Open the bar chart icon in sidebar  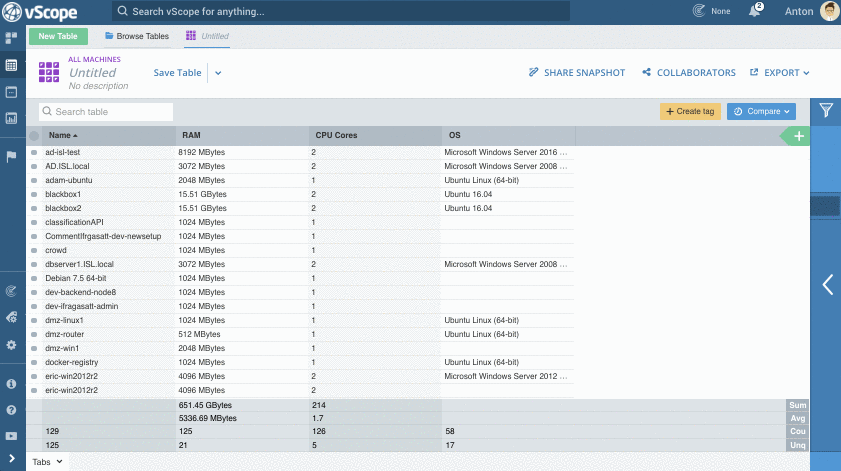tap(11, 119)
